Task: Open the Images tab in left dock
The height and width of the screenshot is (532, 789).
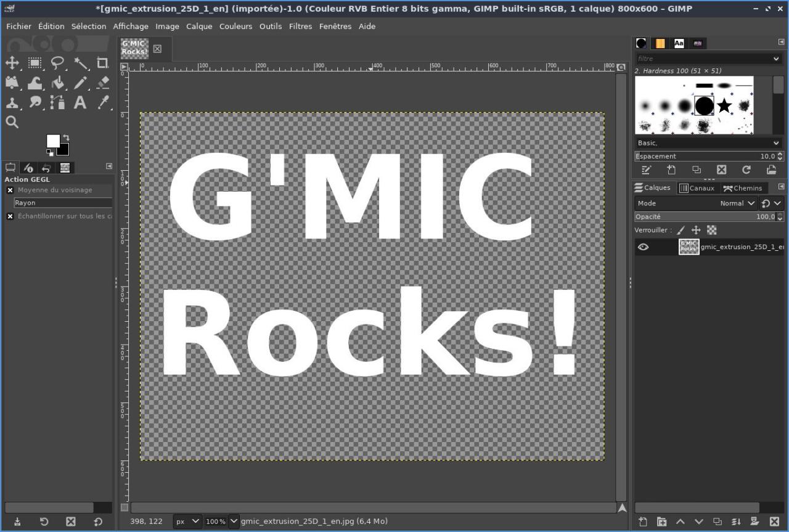Action: click(65, 168)
